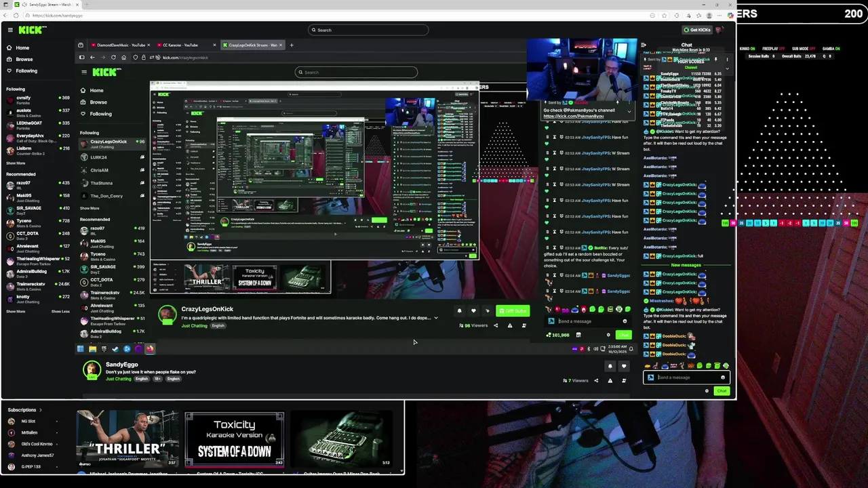Toggle notifications bell for SandyEggo
This screenshot has width=868, height=488.
[x=610, y=366]
